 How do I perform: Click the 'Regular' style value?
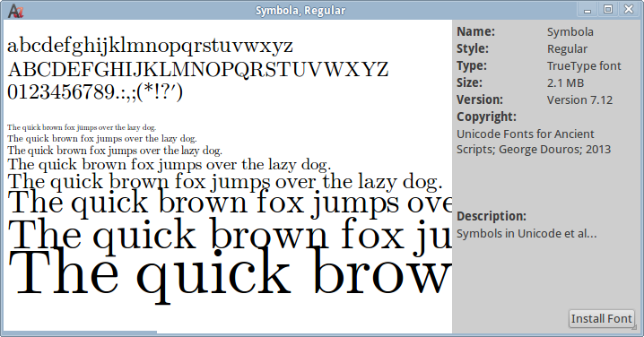tap(567, 48)
